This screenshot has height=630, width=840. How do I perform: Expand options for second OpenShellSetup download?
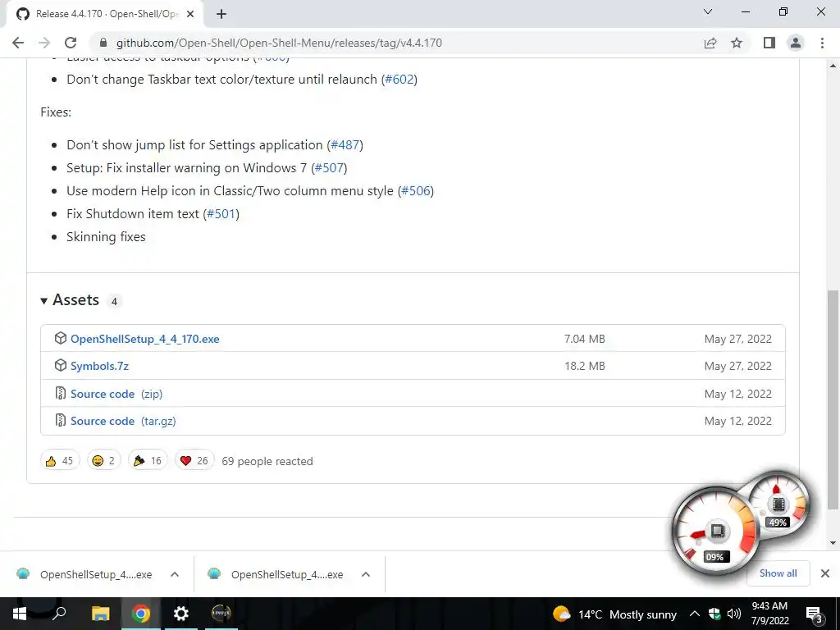tap(366, 574)
